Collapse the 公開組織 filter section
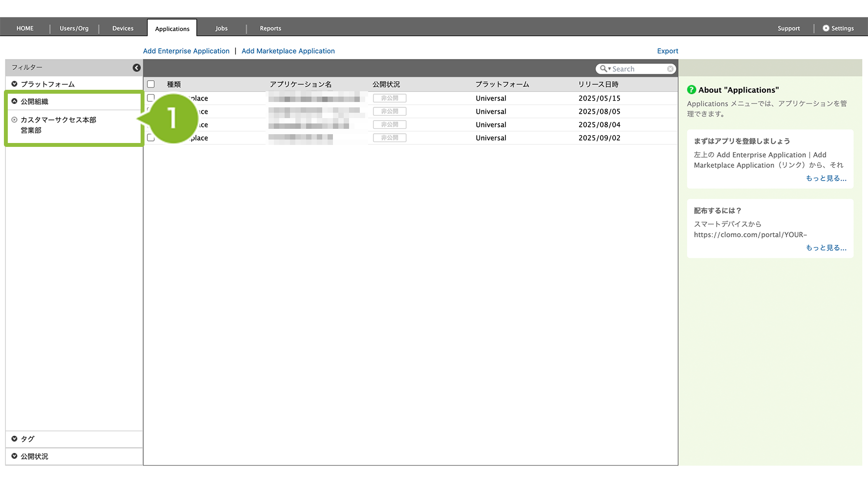The height and width of the screenshot is (488, 868). point(34,102)
